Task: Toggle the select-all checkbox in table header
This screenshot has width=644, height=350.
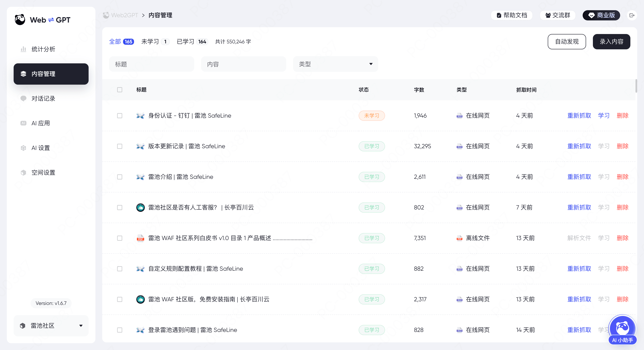Action: pyautogui.click(x=119, y=90)
